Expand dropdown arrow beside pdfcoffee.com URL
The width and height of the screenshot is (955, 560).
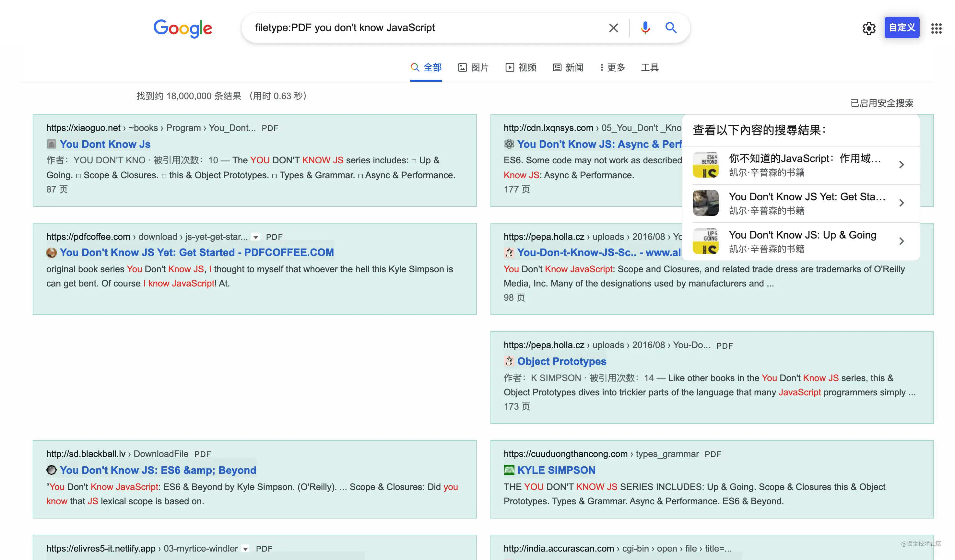coord(256,237)
